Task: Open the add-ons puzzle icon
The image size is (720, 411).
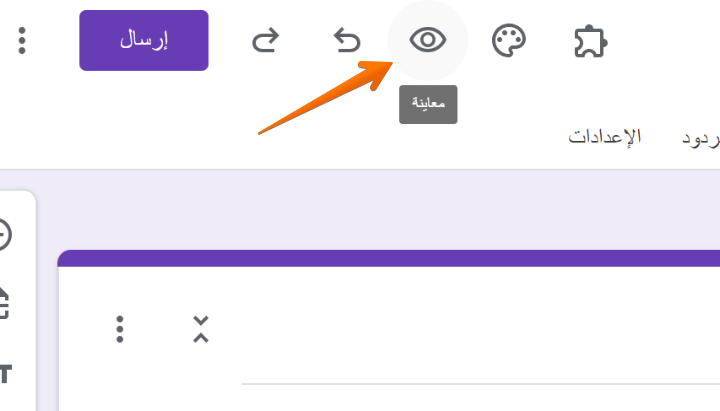Action: coord(590,40)
